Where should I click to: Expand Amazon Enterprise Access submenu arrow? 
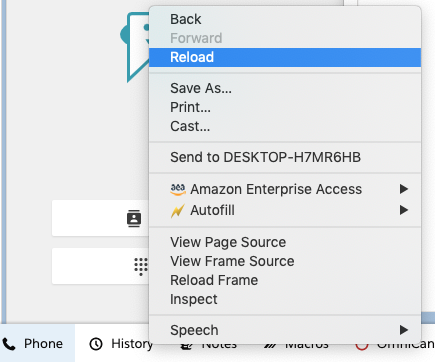(404, 189)
